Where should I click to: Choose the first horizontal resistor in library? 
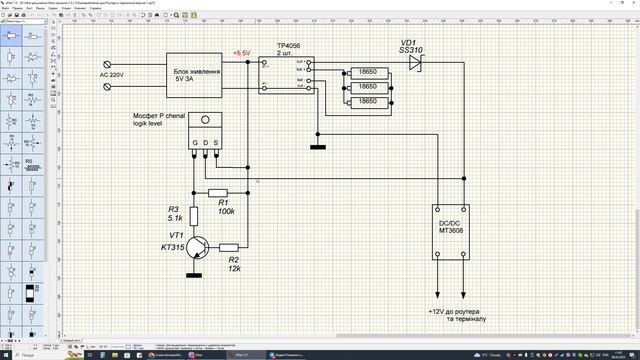pos(11,36)
